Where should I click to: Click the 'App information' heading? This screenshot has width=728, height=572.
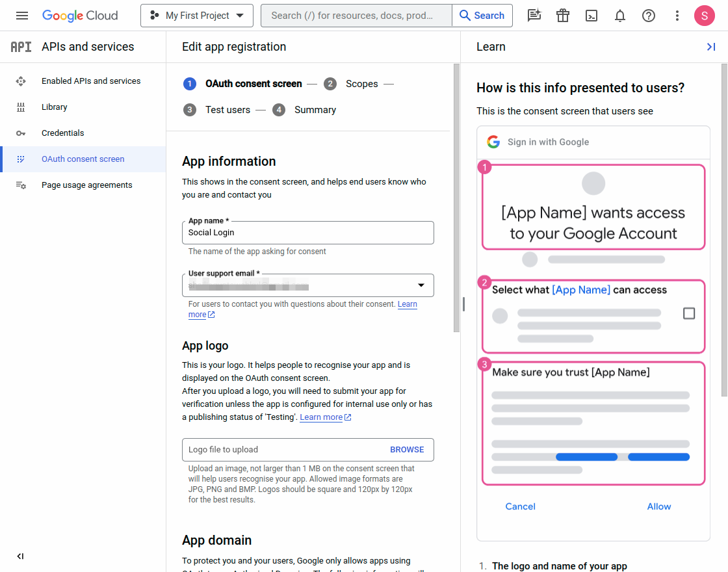pyautogui.click(x=229, y=162)
